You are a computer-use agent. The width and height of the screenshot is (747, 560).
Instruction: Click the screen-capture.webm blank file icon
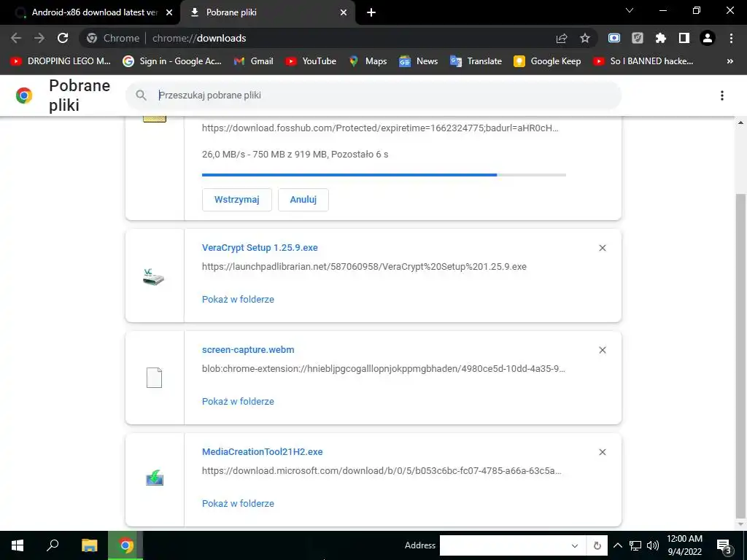[x=154, y=378]
